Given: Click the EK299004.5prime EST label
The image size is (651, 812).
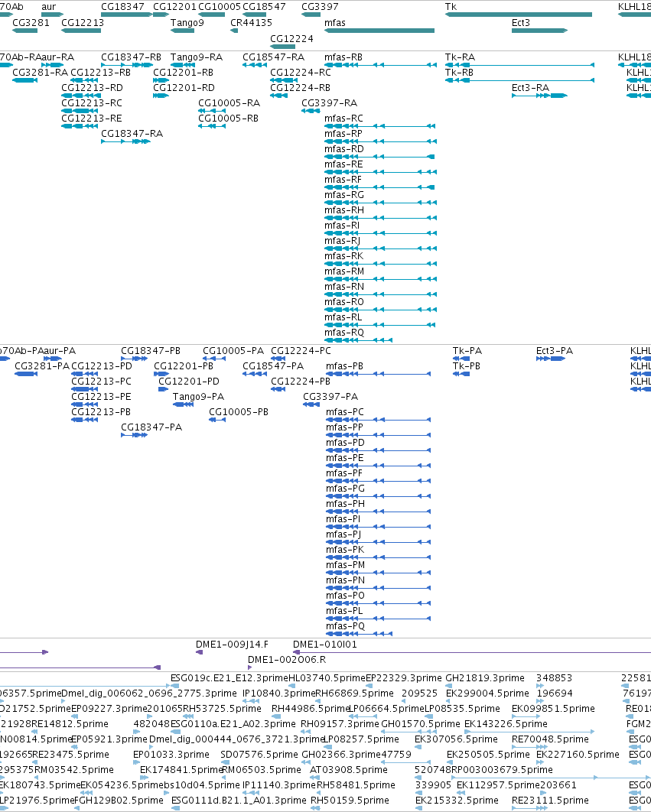Looking at the screenshot, I should 488,693.
